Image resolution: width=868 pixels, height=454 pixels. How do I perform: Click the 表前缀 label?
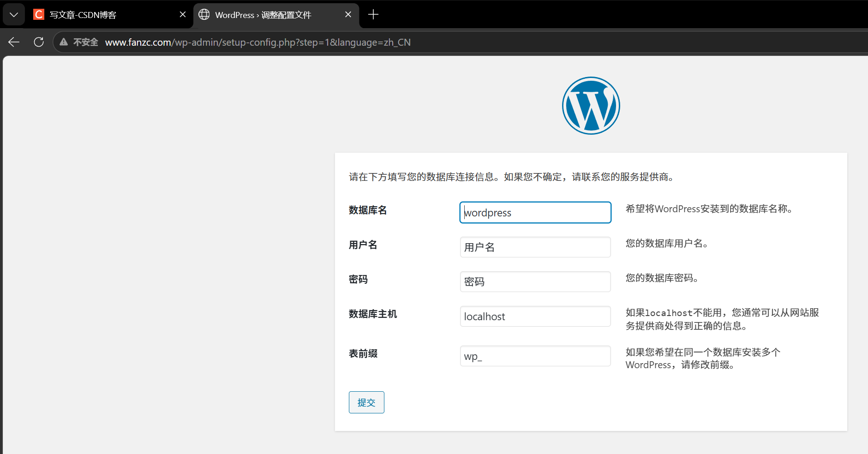(363, 354)
